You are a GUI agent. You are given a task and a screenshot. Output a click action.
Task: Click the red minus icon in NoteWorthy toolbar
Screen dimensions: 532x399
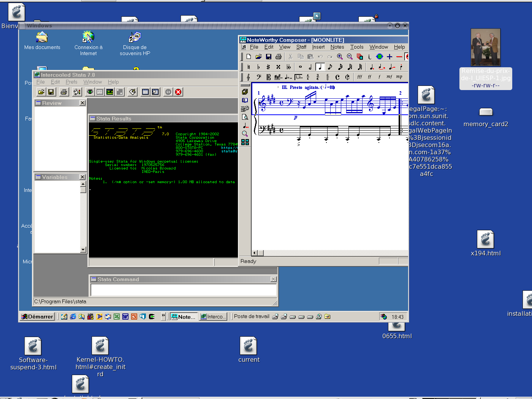click(x=399, y=57)
